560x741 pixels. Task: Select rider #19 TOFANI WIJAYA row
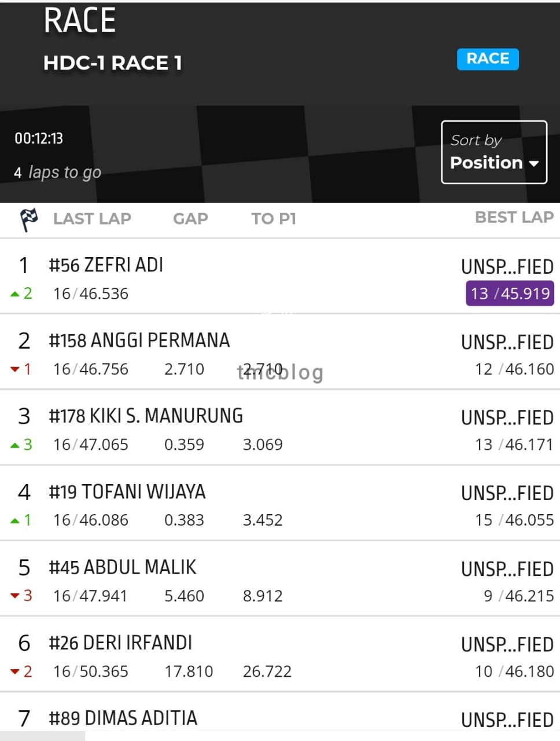280,503
